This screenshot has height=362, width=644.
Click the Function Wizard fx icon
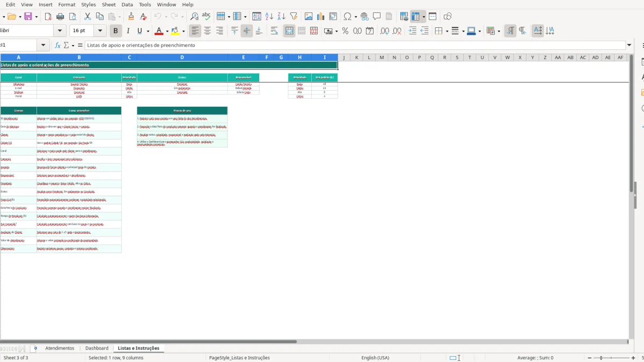point(58,46)
